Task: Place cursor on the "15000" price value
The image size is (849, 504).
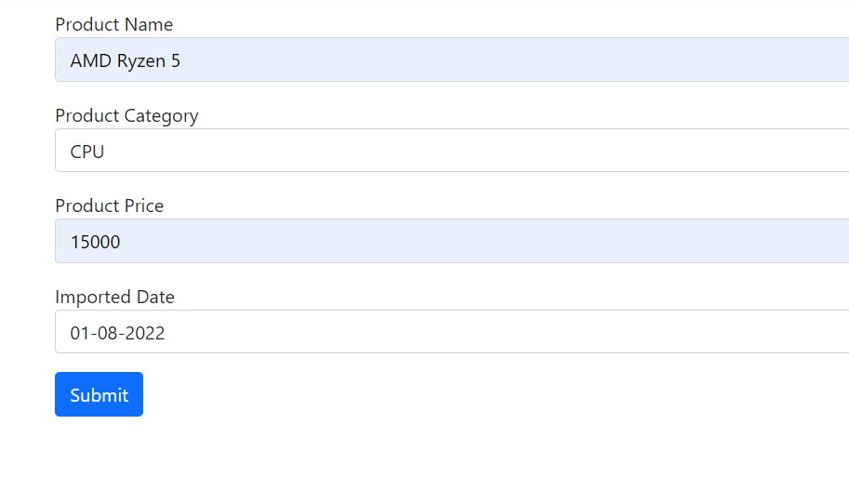Action: (95, 243)
